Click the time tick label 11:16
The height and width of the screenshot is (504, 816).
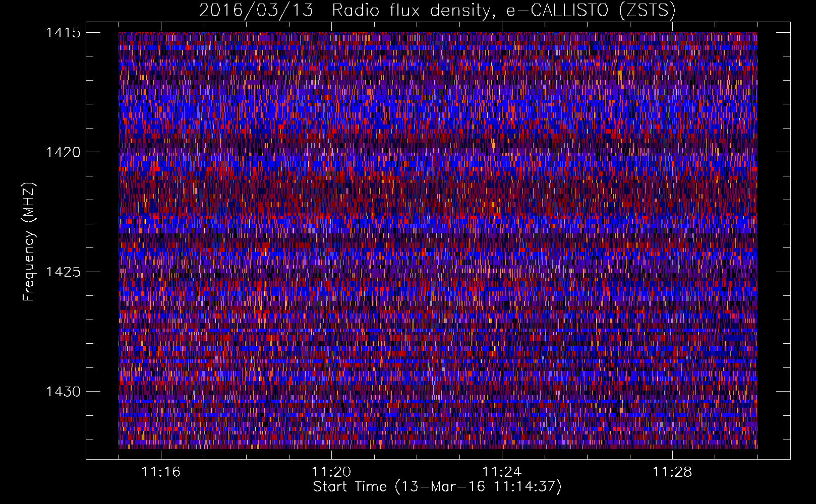click(161, 472)
